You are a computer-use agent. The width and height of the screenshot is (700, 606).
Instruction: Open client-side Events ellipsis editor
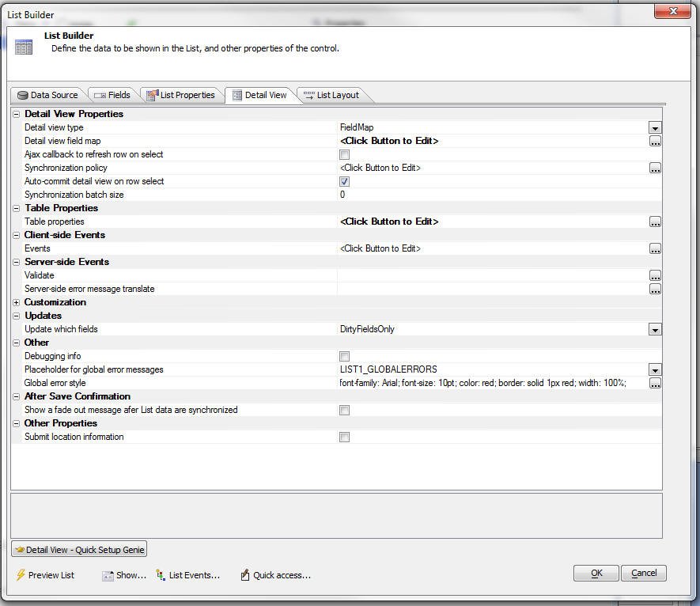click(655, 249)
